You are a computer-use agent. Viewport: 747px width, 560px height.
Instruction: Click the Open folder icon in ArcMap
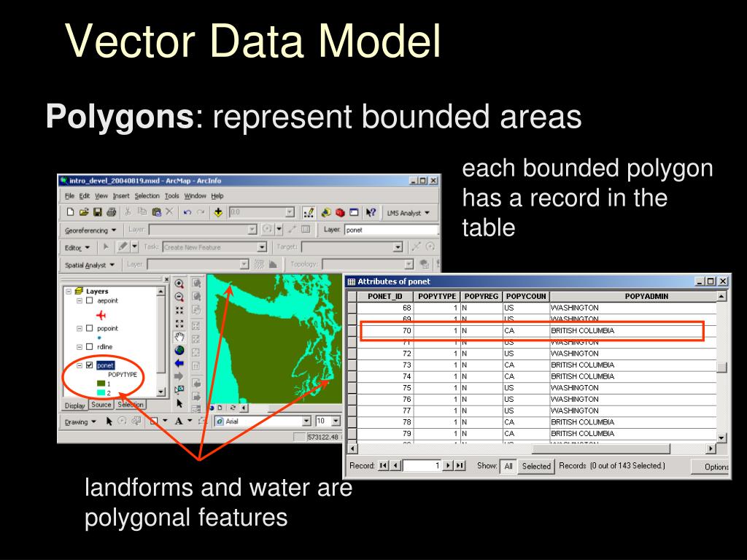click(x=84, y=212)
